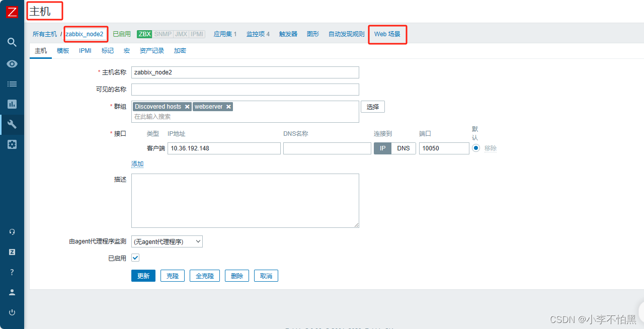Click the 更新 button
The image size is (644, 329).
[143, 276]
